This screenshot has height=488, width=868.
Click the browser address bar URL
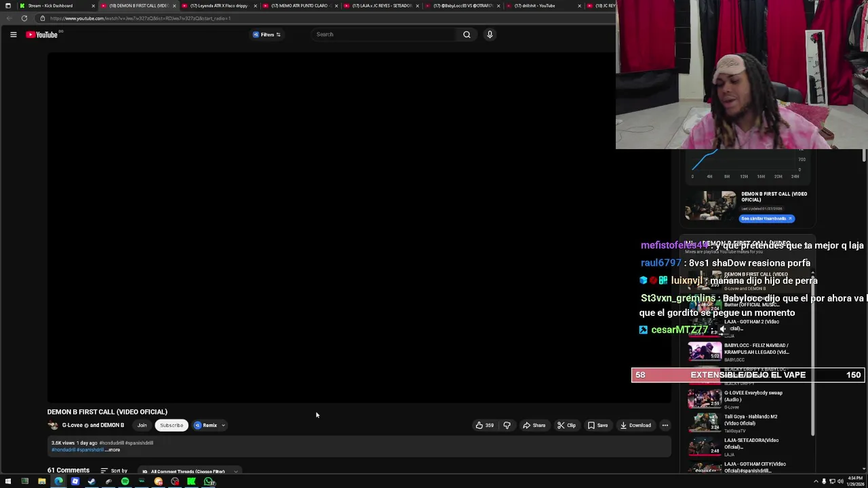pos(140,18)
